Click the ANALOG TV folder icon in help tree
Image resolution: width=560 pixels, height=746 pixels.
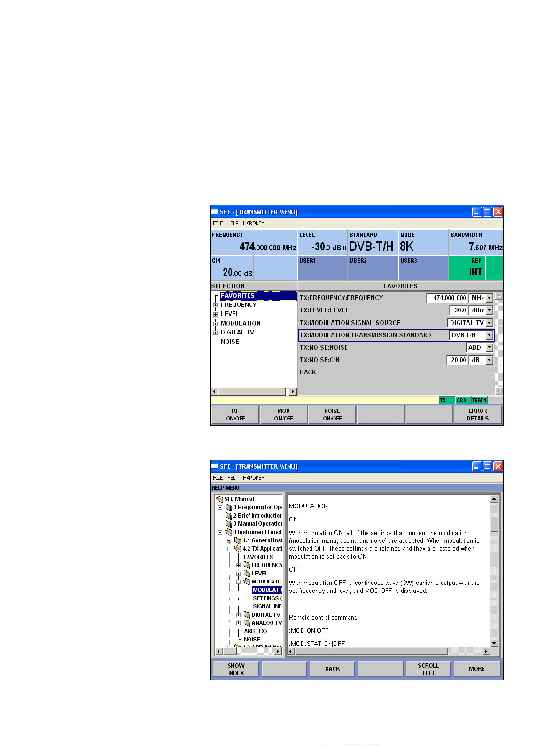[247, 623]
